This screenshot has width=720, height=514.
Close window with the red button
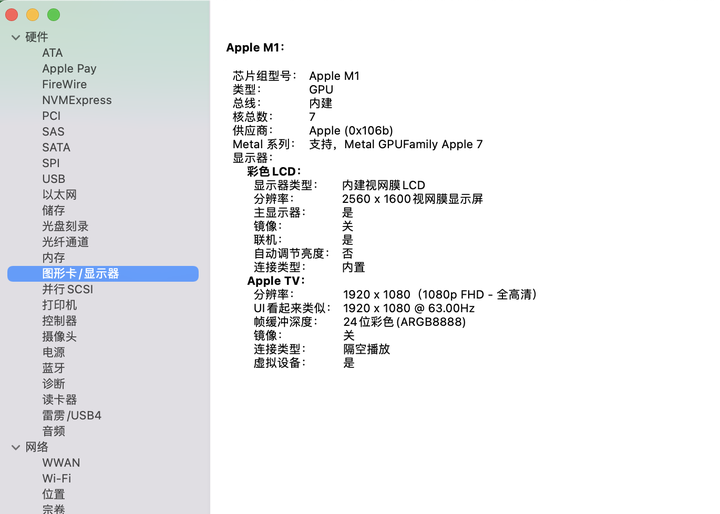click(11, 15)
